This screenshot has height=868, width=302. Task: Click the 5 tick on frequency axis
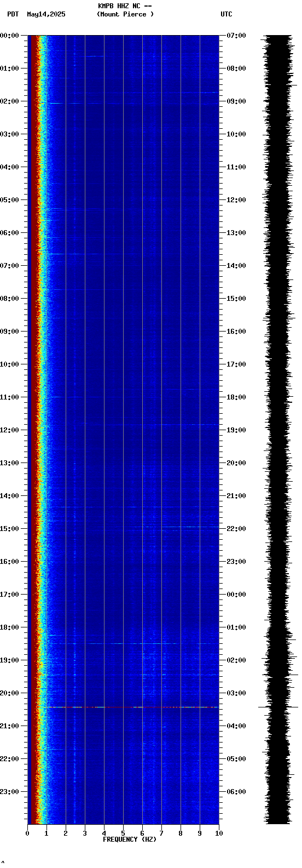tap(123, 833)
